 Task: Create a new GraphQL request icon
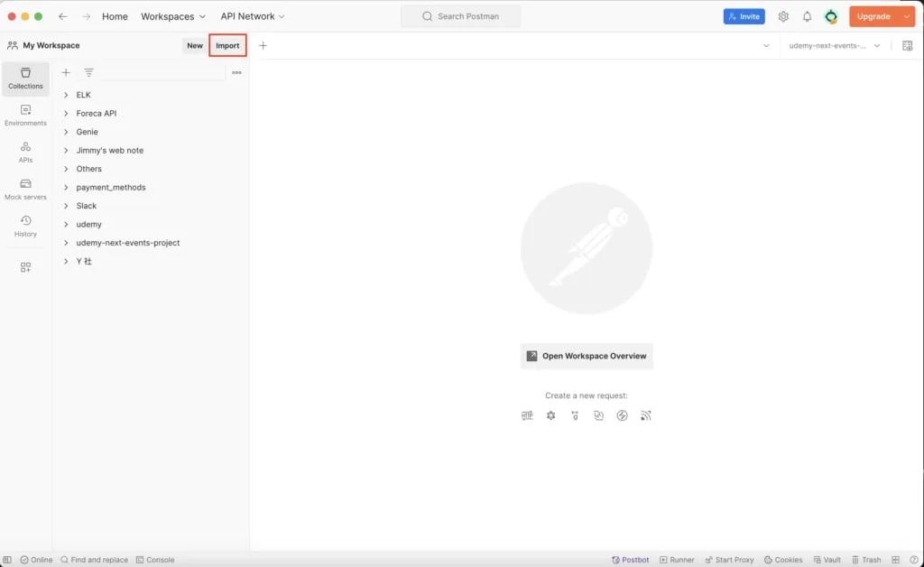(551, 415)
